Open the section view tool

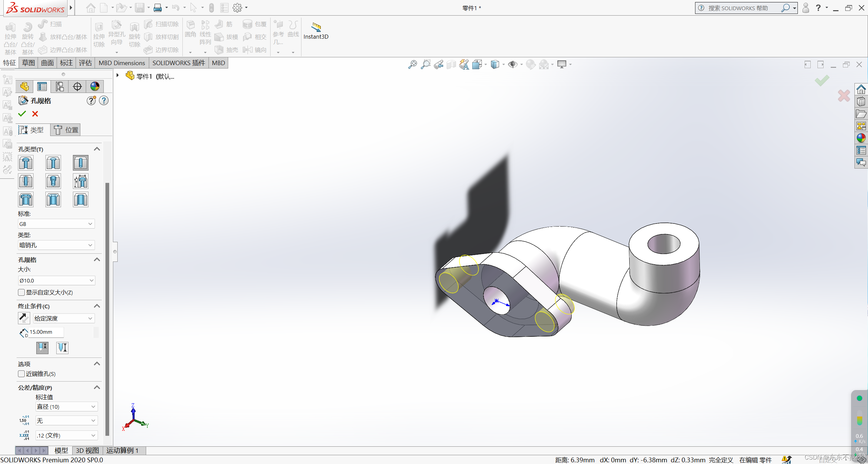coord(451,64)
